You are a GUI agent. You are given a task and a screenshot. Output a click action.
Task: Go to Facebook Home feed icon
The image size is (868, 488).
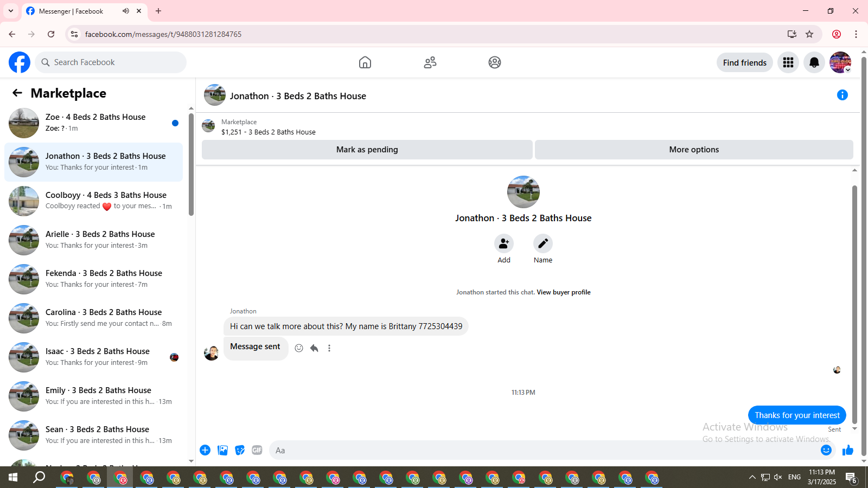pos(365,62)
